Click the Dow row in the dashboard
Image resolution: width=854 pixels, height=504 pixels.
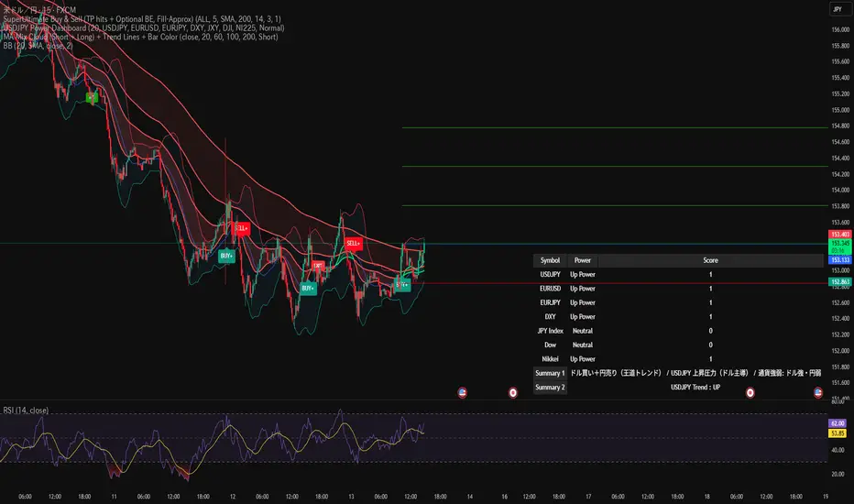[679, 345]
